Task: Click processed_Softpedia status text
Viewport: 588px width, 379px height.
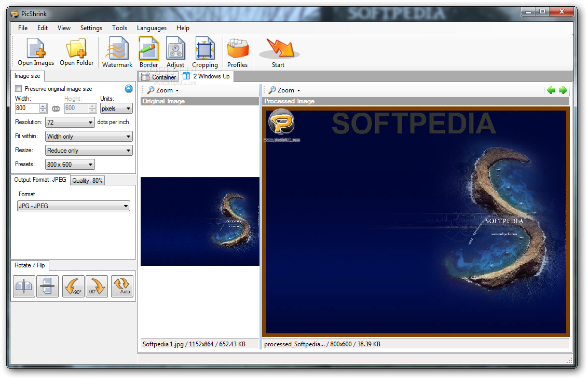Action: tap(322, 344)
